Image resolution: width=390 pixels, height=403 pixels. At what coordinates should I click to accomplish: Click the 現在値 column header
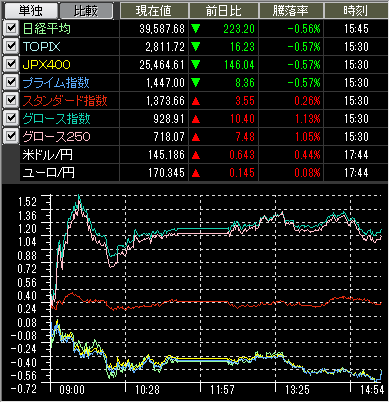coord(154,11)
